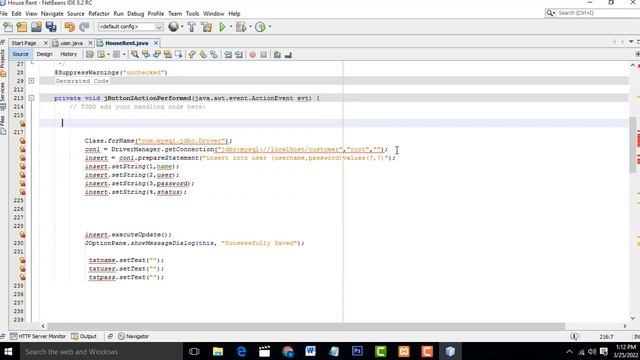Click the Last Edit icon in editor toolbar
Screen dimensions: 640x360
pos(90,54)
